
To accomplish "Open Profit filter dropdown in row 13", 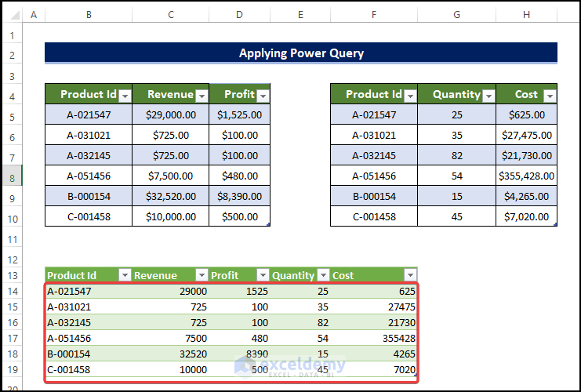I will point(263,275).
